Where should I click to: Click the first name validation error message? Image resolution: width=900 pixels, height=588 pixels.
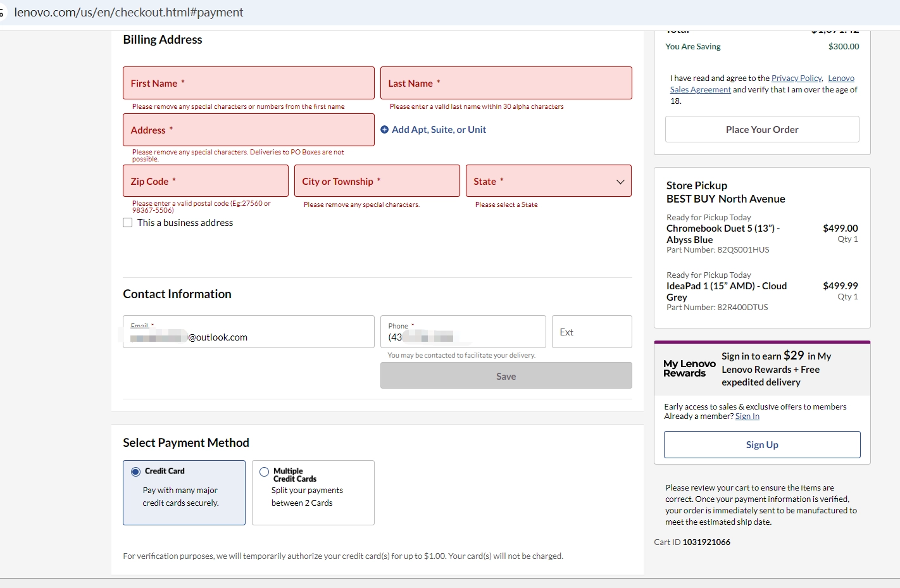point(239,107)
